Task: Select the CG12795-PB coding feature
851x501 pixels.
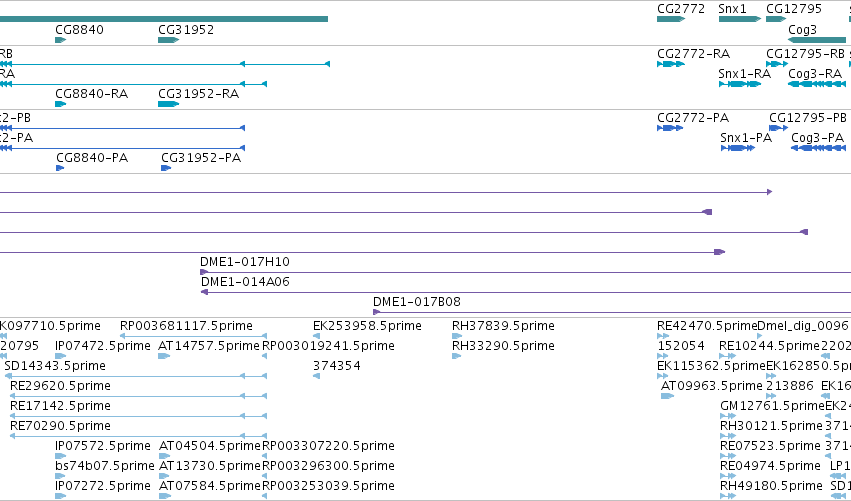Action: (x=778, y=129)
